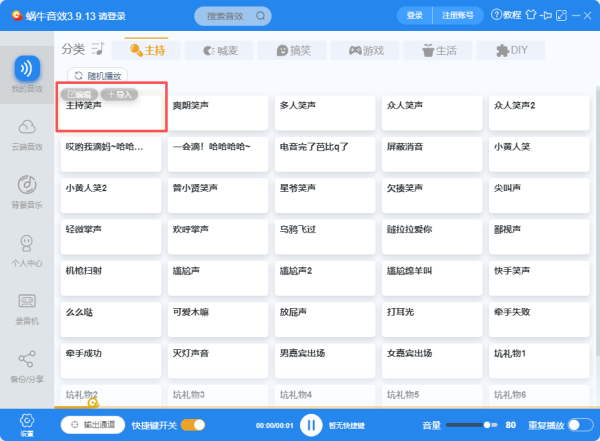This screenshot has height=441, width=600.
Task: Open Settings (设置) gear icon
Action: click(27, 421)
